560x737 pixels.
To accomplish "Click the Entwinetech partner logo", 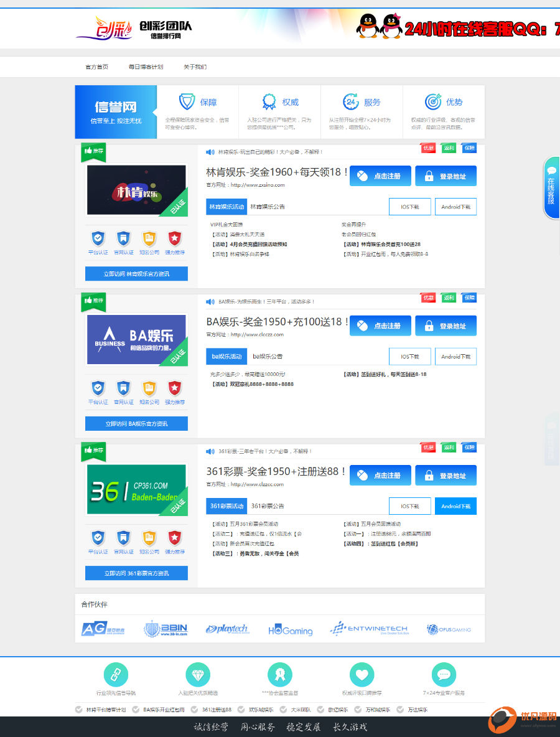I will 369,629.
